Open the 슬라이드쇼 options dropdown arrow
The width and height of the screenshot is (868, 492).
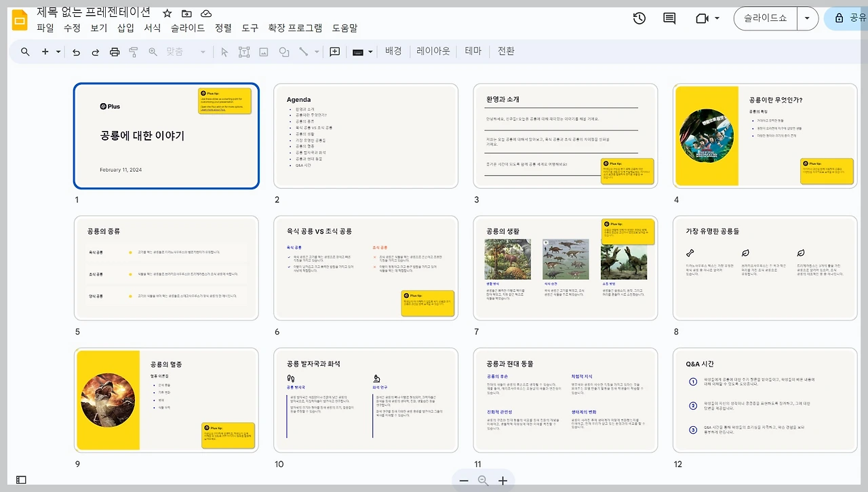tap(807, 18)
